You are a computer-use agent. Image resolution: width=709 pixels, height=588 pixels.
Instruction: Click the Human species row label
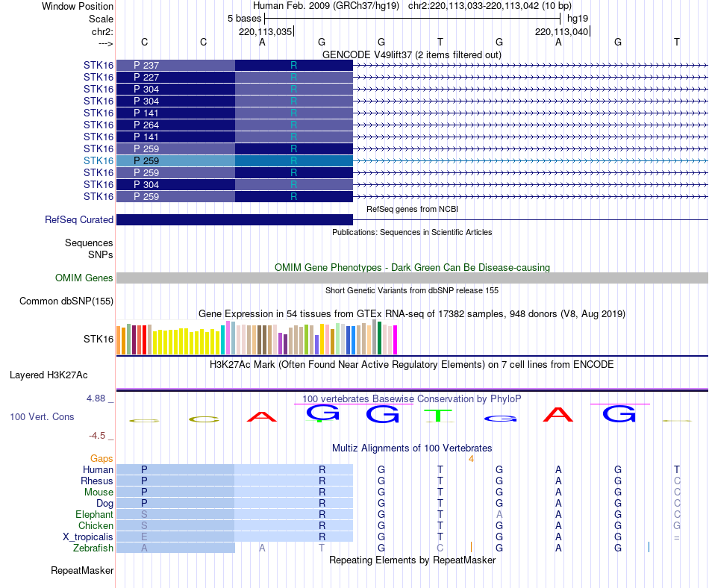pos(98,470)
